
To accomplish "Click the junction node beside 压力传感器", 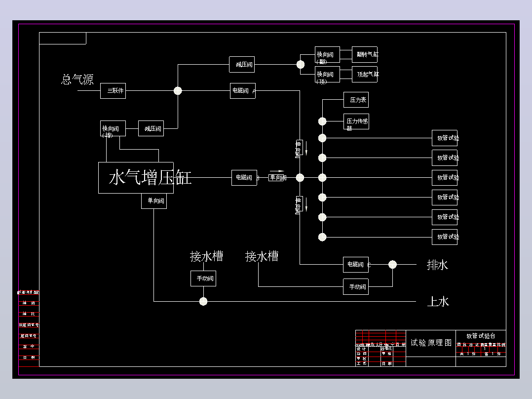I will [322, 121].
